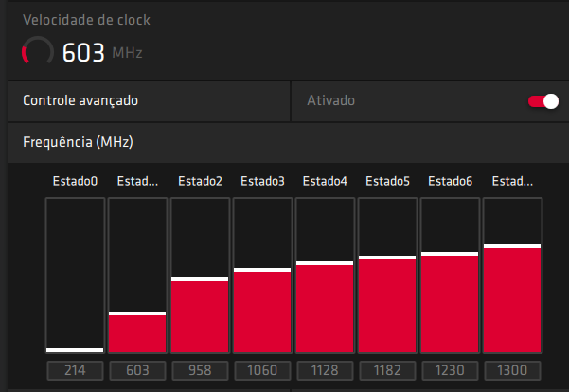Edit the 1182 frequency input box
The width and height of the screenshot is (569, 392).
click(x=387, y=370)
